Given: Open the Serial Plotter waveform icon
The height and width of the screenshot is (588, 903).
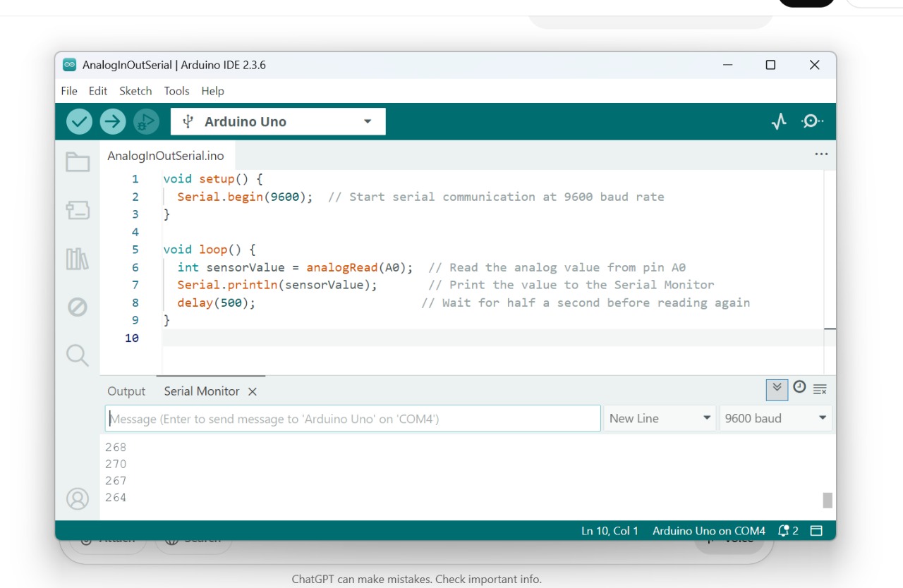Looking at the screenshot, I should (x=779, y=121).
